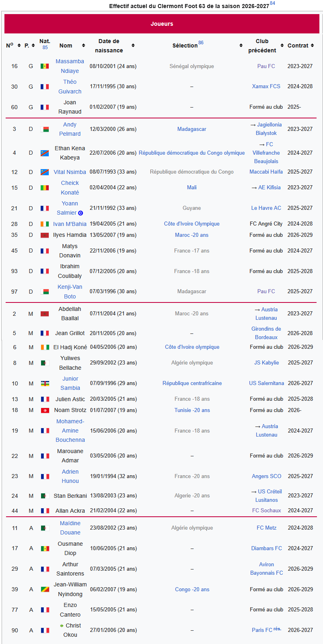
Task: Click French flag in Joan Raynaud row
Action: [45, 107]
